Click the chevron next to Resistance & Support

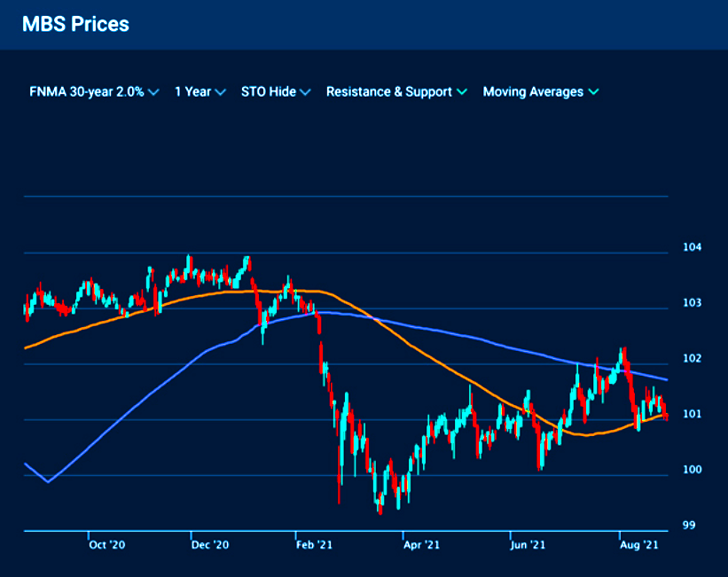(x=462, y=92)
